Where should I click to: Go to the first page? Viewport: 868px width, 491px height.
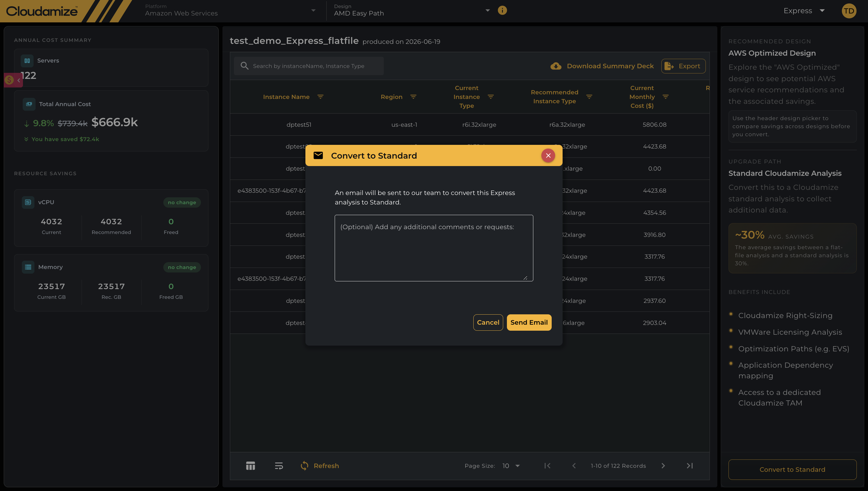pos(547,466)
